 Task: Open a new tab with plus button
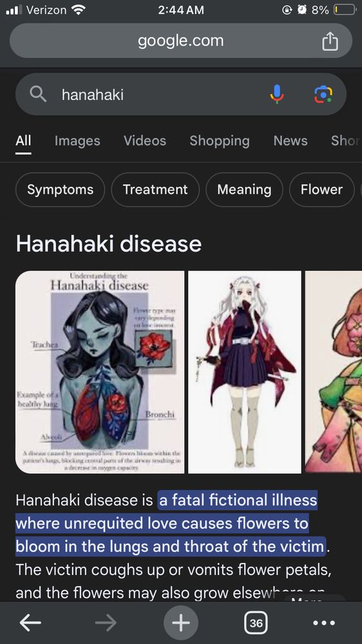181,623
